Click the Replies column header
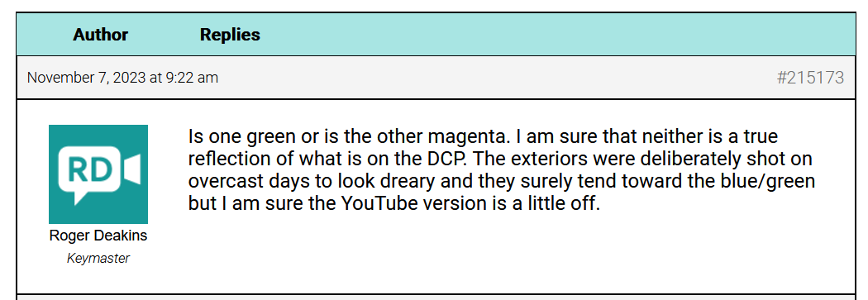868x300 pixels. [230, 35]
